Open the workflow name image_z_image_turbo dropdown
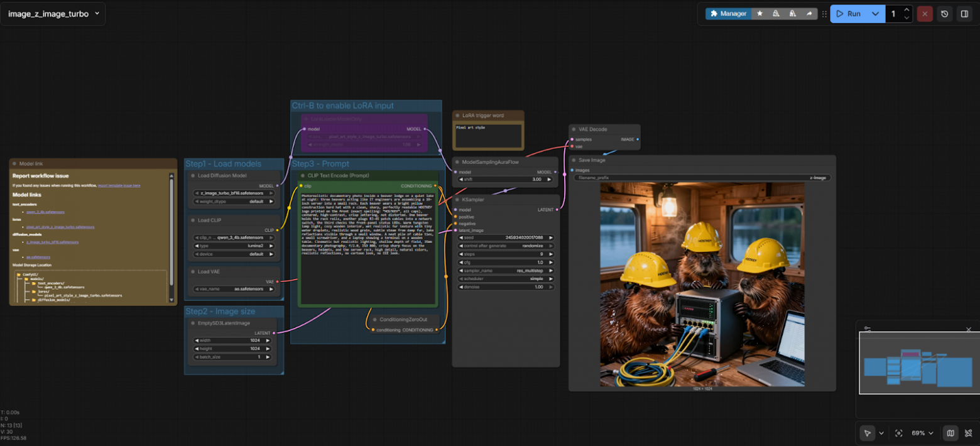 [x=53, y=13]
